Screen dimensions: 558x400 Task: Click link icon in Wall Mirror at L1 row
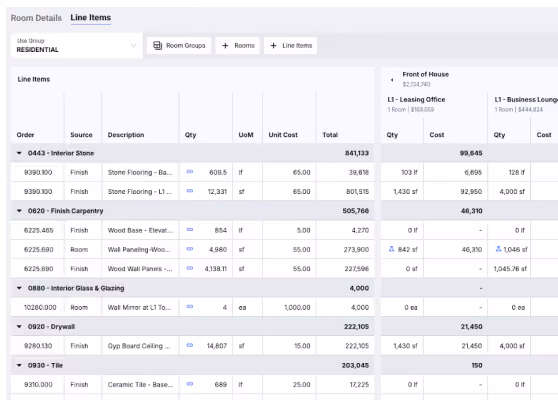190,307
